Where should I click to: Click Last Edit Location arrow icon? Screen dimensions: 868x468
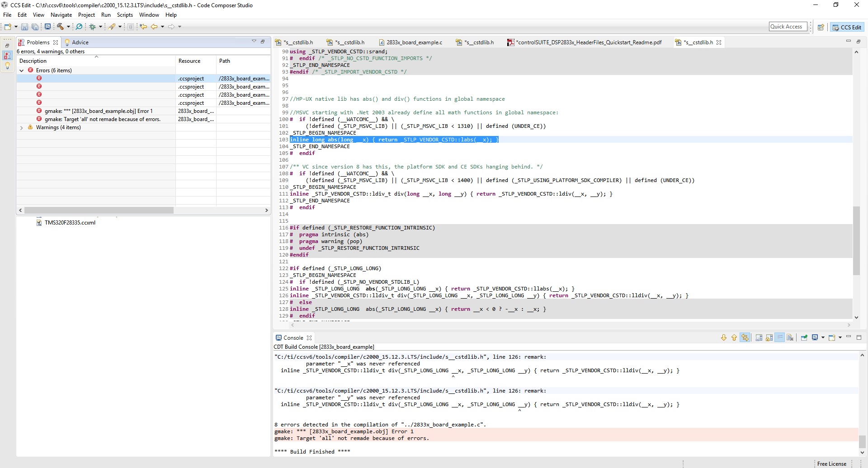pos(143,27)
